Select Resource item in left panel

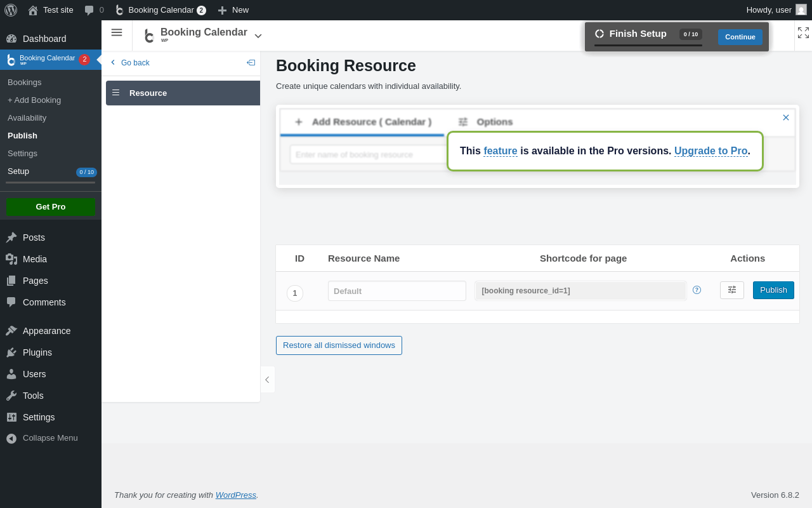point(183,93)
